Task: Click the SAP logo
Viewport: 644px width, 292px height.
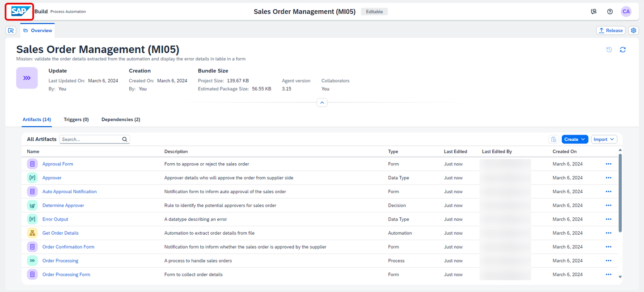Action: pos(21,12)
